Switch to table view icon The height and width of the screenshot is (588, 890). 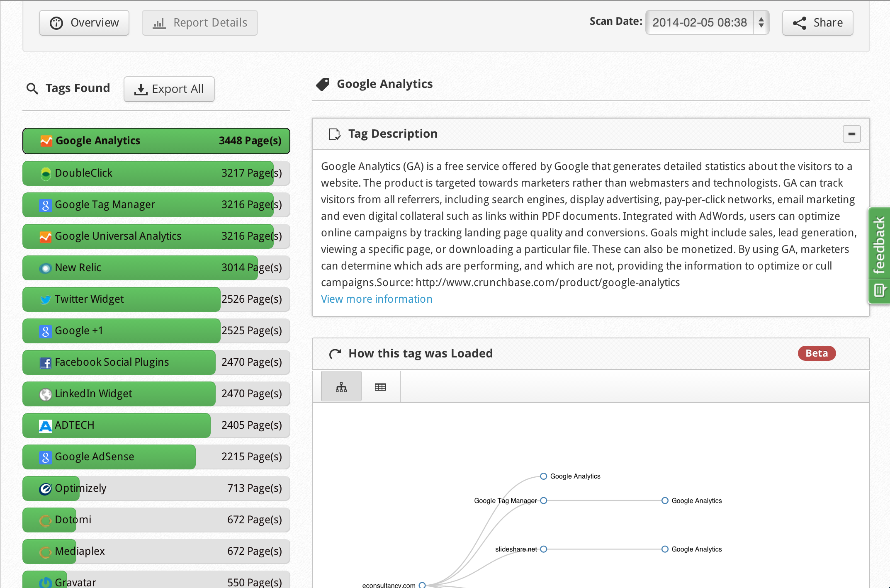380,387
